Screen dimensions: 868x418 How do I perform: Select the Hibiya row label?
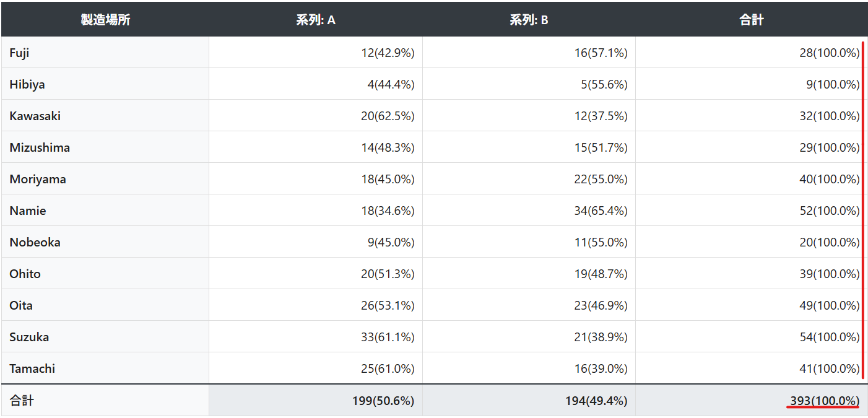(27, 84)
